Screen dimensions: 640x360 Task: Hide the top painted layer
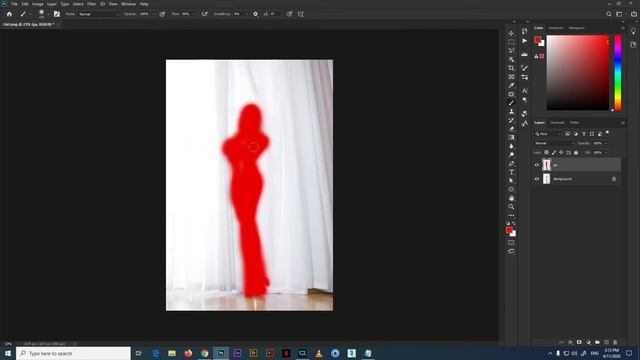537,165
